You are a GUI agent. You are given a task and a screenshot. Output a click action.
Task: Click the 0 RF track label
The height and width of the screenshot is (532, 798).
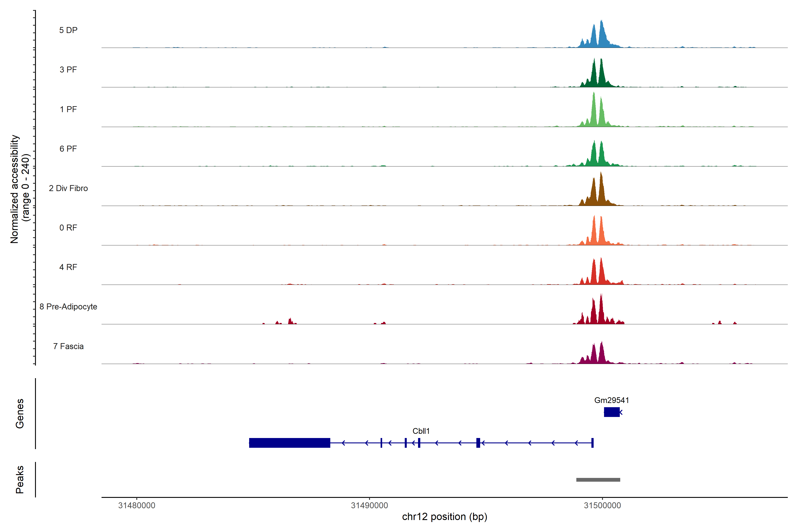(68, 228)
